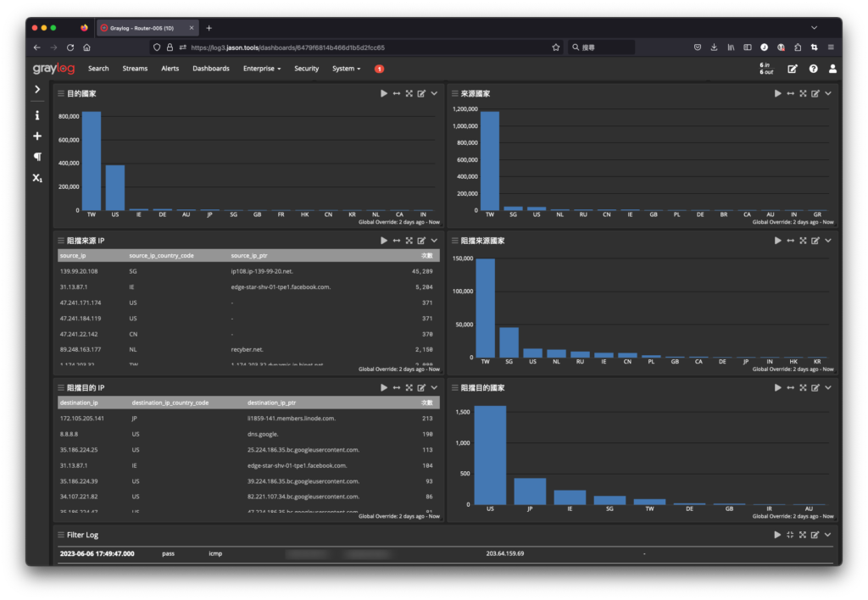Screen dimensions: 868x600
Task: Open a new browser tab
Action: (209, 28)
